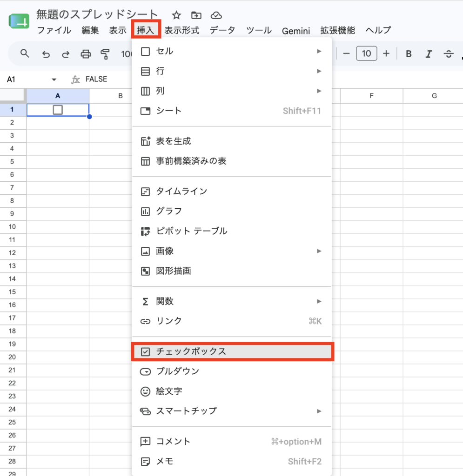Choose コメント from the menu
Image resolution: width=463 pixels, height=476 pixels.
pyautogui.click(x=232, y=442)
